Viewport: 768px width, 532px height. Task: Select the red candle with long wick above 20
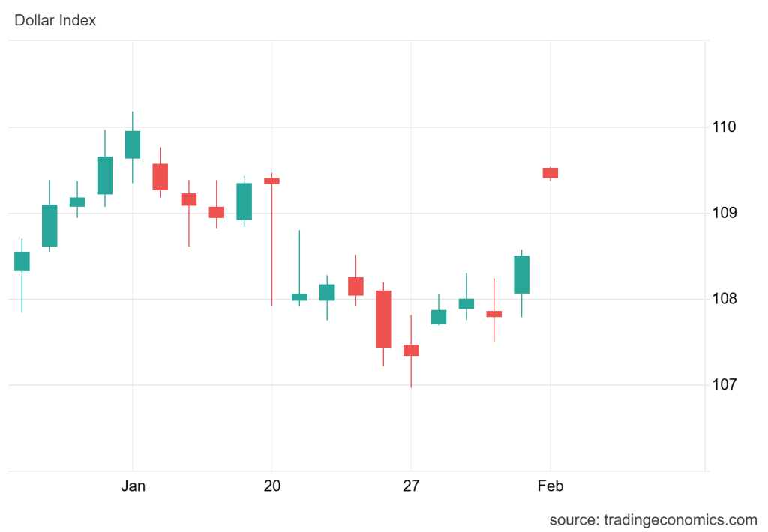click(x=271, y=181)
